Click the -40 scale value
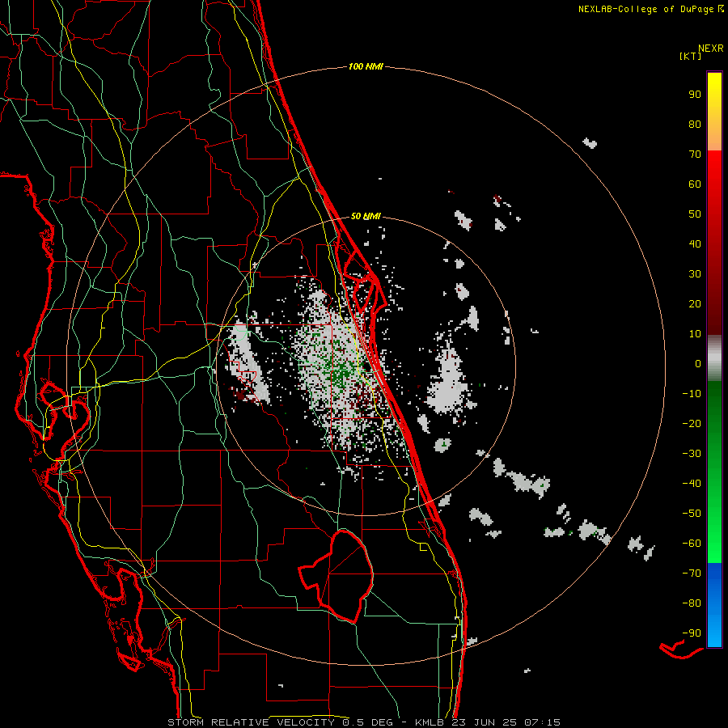The width and height of the screenshot is (728, 728). pyautogui.click(x=692, y=484)
